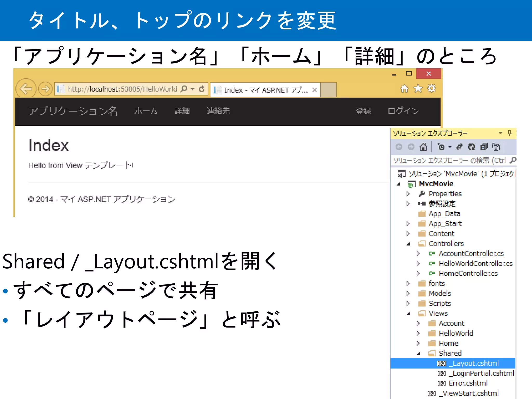Click Solution Explorer back button

(x=399, y=147)
